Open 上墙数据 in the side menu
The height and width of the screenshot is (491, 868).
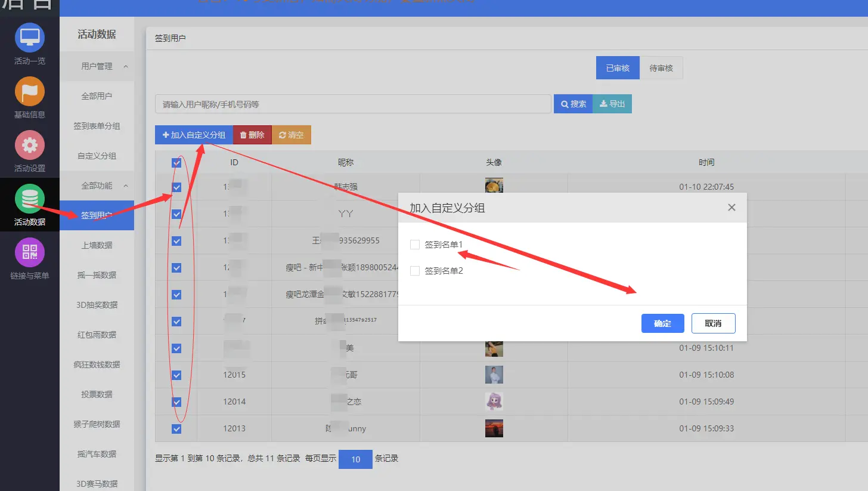point(97,245)
